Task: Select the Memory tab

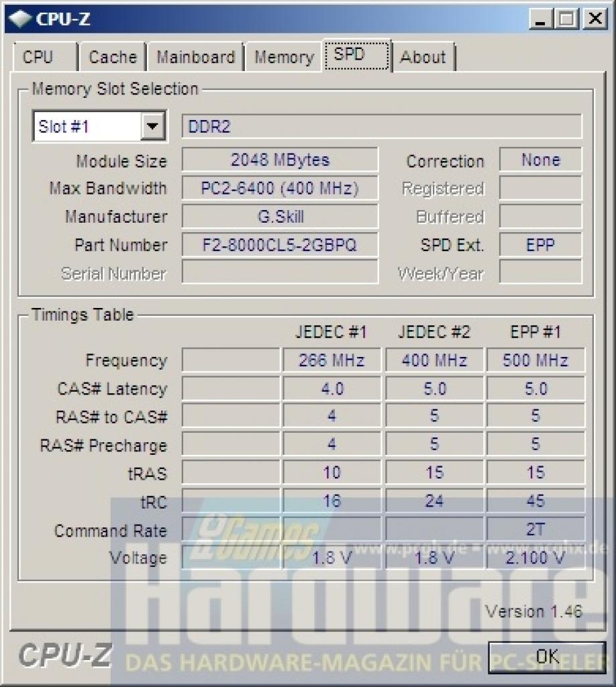Action: (284, 56)
